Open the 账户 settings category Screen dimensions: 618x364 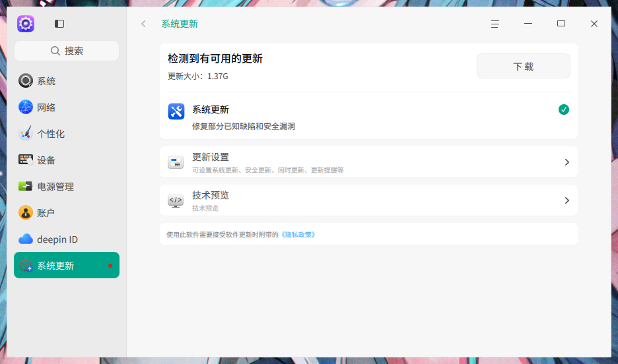pos(67,212)
